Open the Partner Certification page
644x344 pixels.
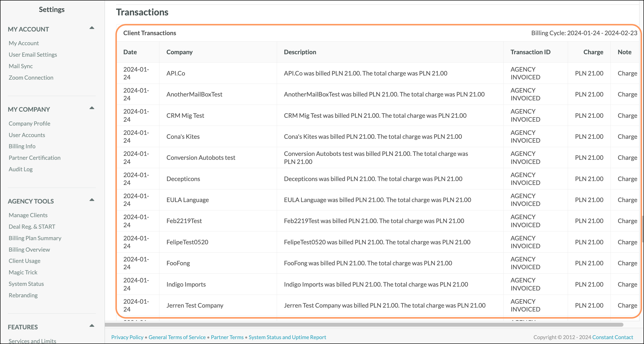click(x=34, y=158)
